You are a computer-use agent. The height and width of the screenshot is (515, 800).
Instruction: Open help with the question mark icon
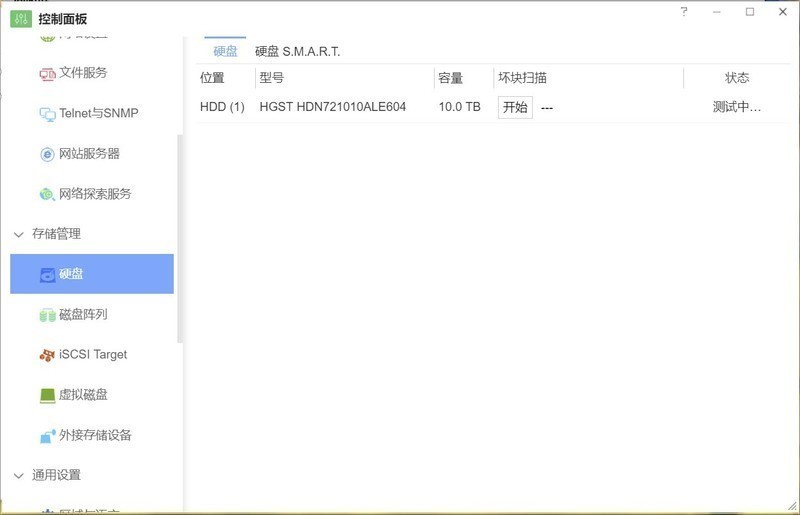pos(684,12)
